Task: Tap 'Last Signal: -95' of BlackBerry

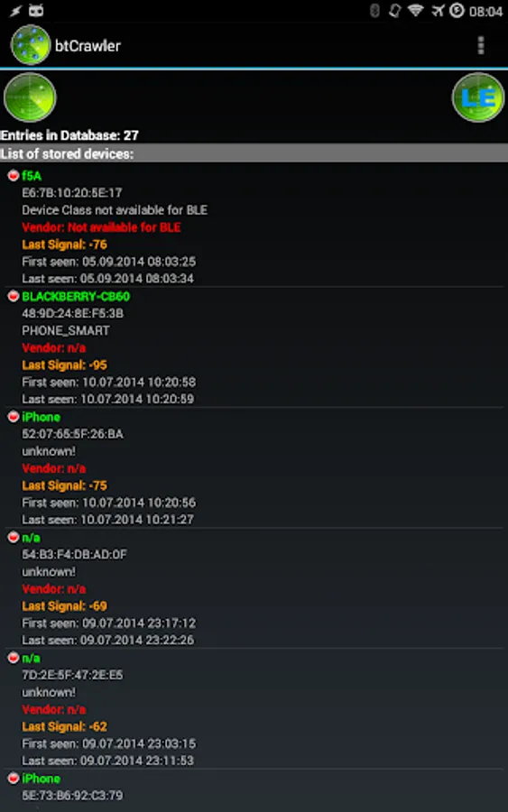Action: (64, 365)
